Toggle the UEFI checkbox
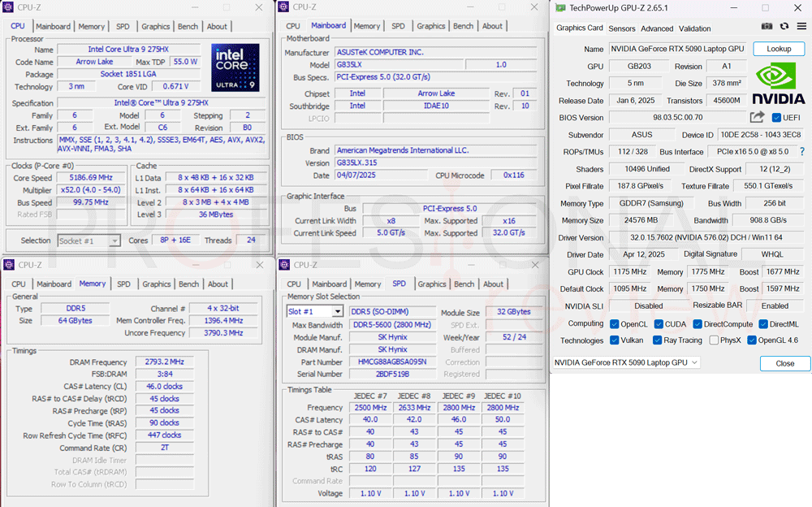 tap(776, 118)
